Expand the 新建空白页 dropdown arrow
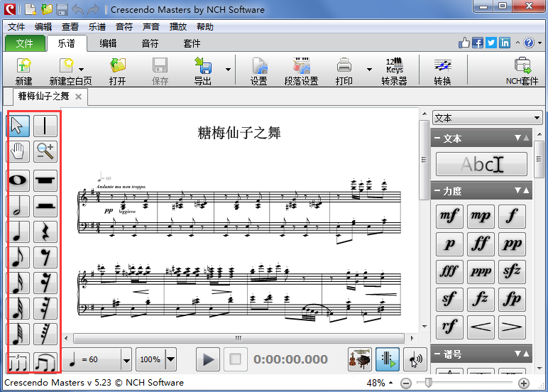 [x=81, y=69]
